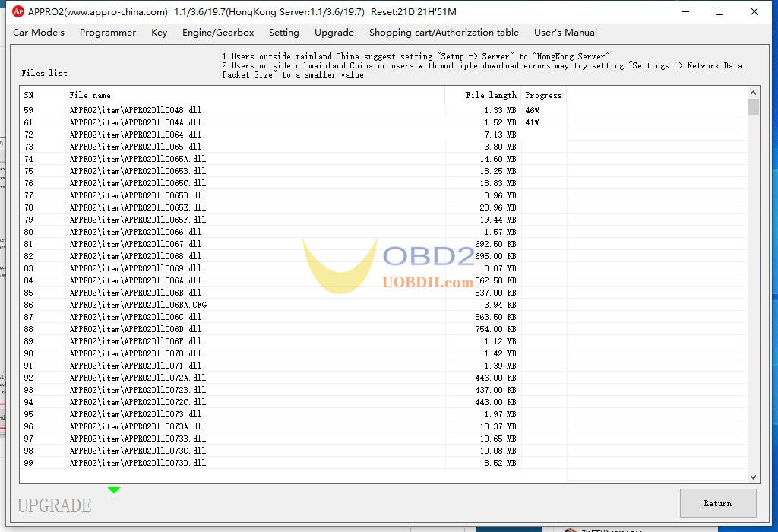The height and width of the screenshot is (532, 778).
Task: Open the Upgrade menu
Action: pyautogui.click(x=334, y=33)
